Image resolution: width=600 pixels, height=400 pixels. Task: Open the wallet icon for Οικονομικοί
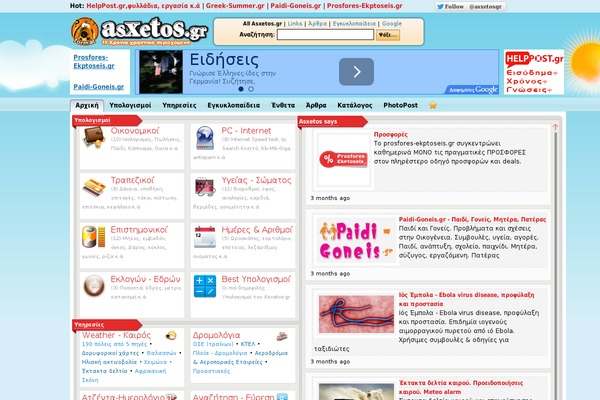(94, 137)
